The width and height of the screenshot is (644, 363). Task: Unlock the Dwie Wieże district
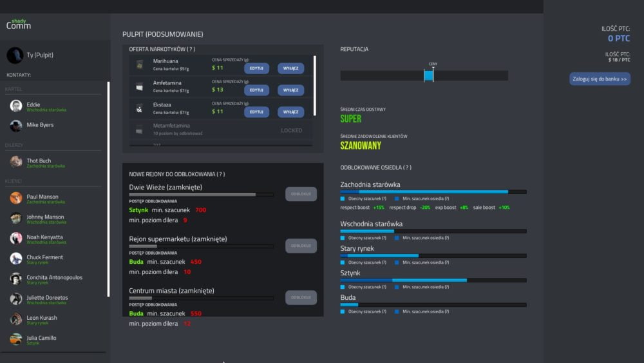coord(301,194)
